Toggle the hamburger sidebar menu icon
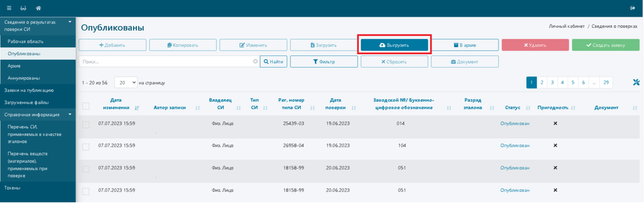644x204 pixels. pyautogui.click(x=9, y=8)
